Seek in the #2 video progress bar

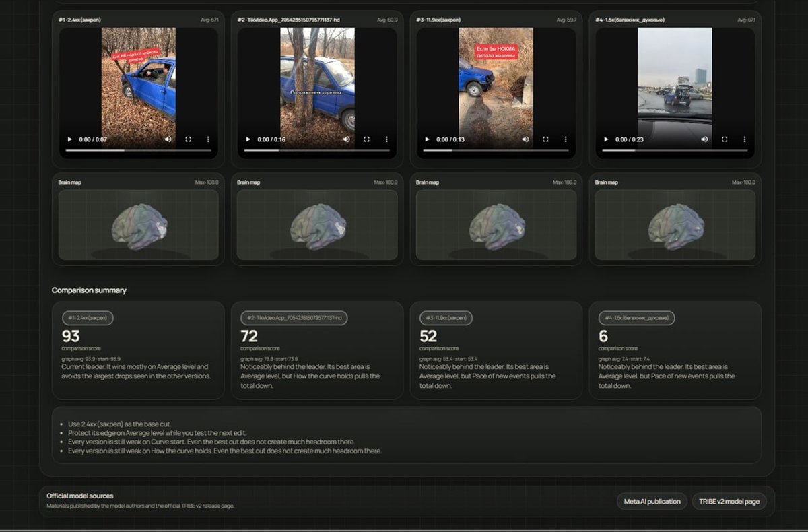(317, 150)
